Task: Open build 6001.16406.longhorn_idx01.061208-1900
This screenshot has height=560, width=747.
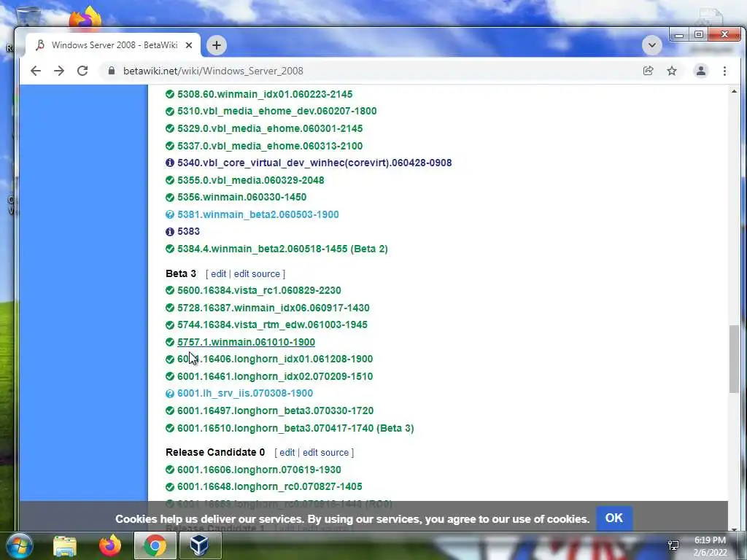Action: coord(275,359)
